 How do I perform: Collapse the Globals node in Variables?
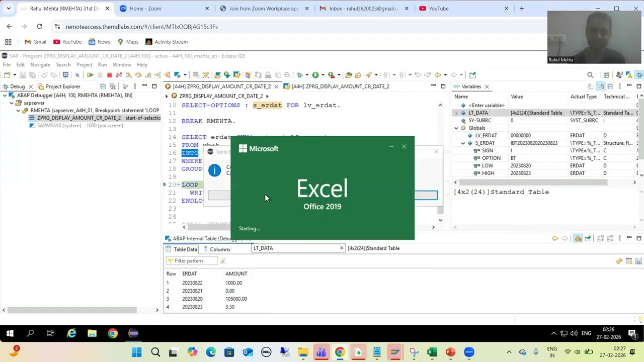point(456,128)
